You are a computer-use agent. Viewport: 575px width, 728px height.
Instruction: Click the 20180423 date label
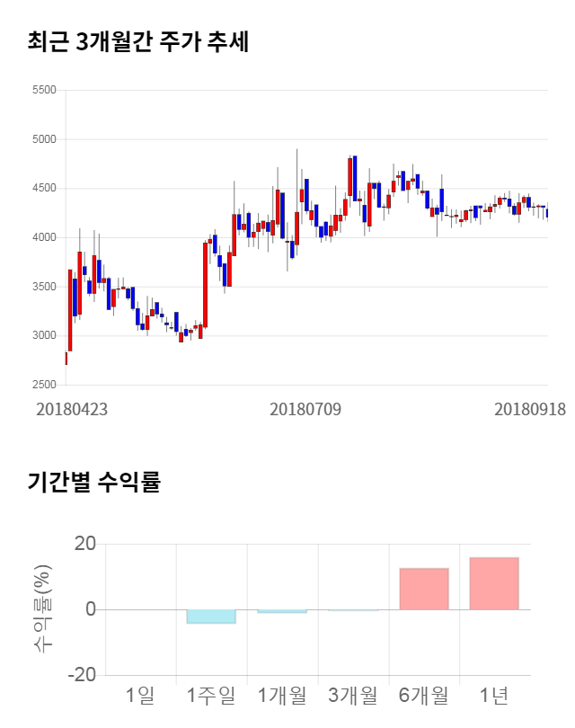coord(72,409)
